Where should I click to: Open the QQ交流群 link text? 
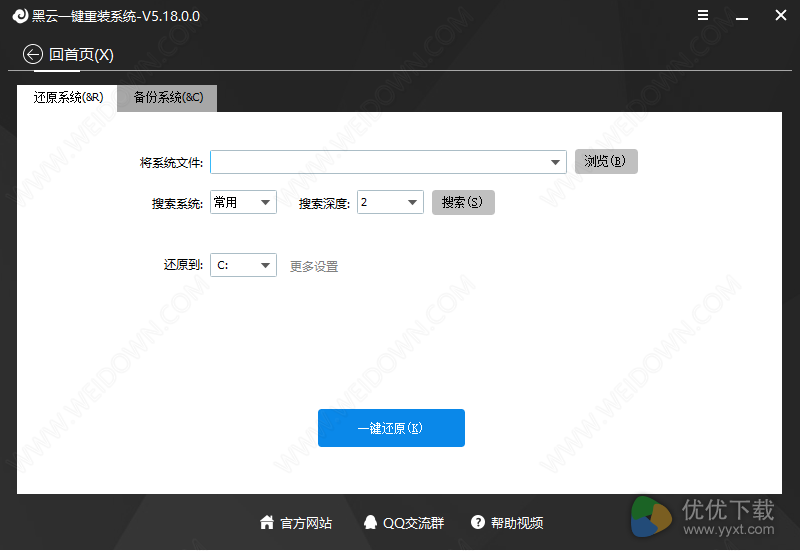pyautogui.click(x=413, y=523)
